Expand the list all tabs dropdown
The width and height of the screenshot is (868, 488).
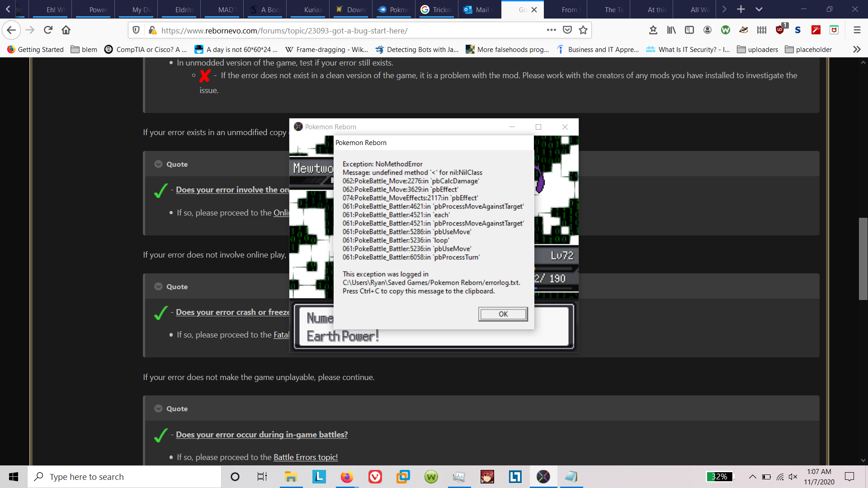759,9
